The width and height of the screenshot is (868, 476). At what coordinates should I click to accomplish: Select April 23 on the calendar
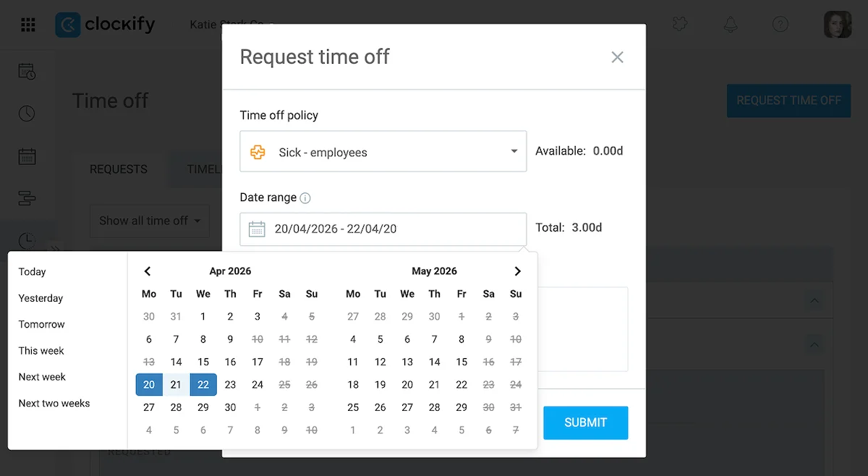click(x=230, y=384)
